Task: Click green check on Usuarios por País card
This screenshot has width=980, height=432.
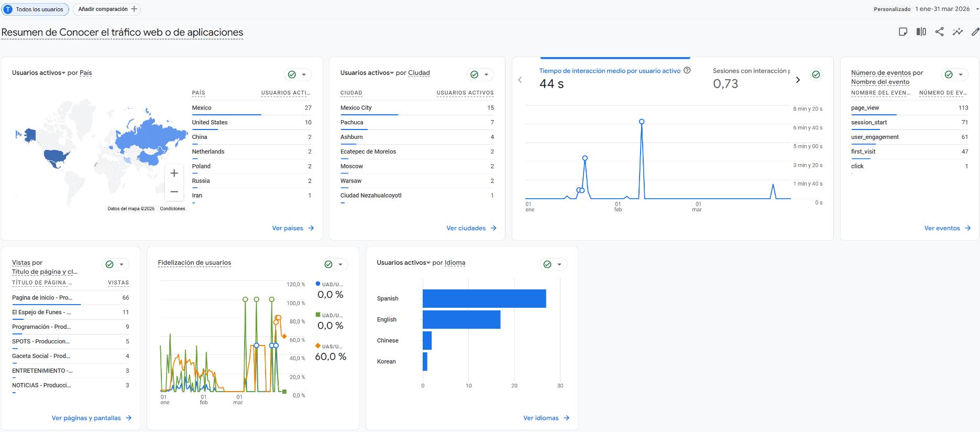Action: coord(292,74)
